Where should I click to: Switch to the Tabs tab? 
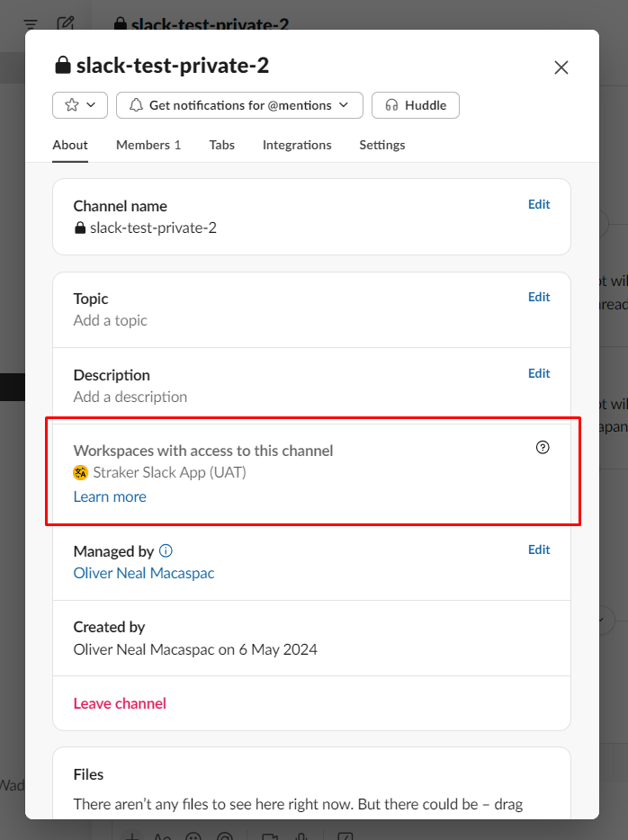(222, 145)
